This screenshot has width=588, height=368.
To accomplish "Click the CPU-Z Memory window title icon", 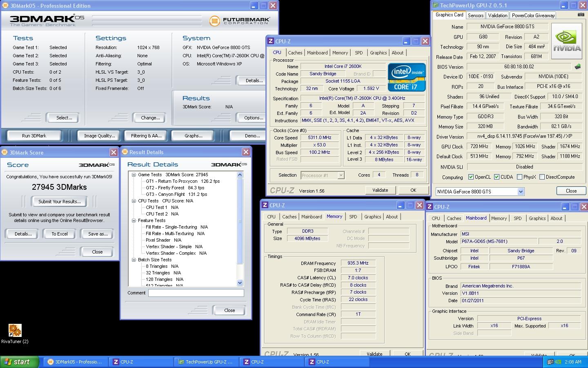I will (265, 205).
